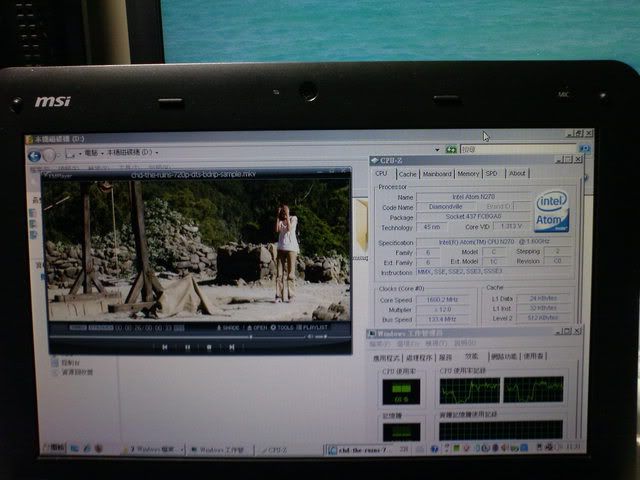Viewport: 640px width, 480px height.
Task: Click the blue search icon in Explorer
Action: click(x=584, y=149)
